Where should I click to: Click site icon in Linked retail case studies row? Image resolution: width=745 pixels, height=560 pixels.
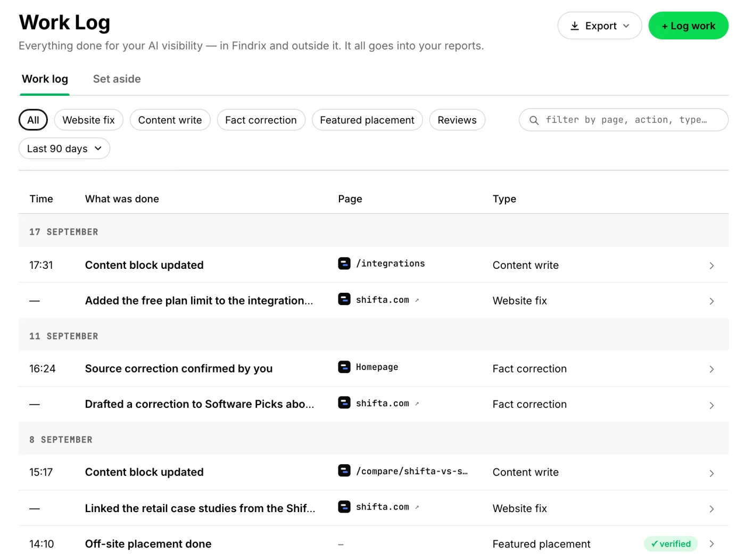click(x=344, y=506)
